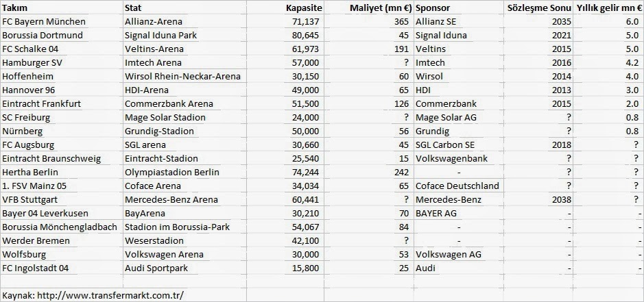This screenshot has width=644, height=302.
Task: Select the Volkswagenbank sponsor cell
Action: [x=459, y=158]
